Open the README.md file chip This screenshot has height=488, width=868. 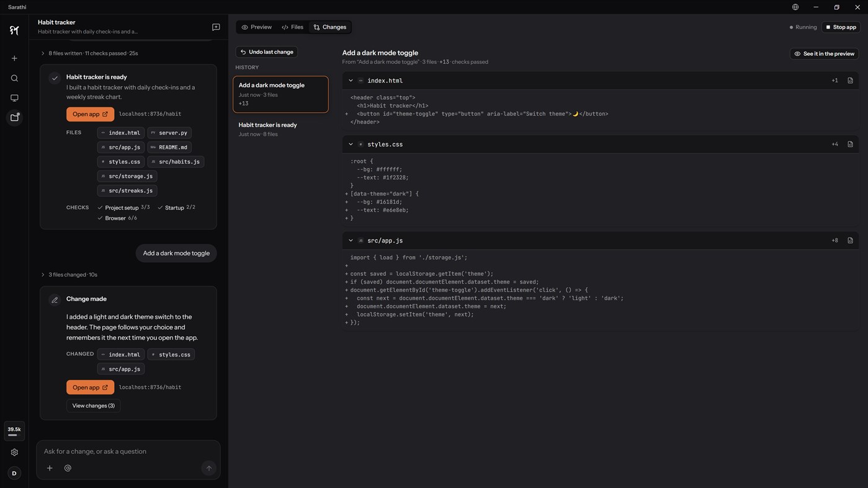coord(169,148)
